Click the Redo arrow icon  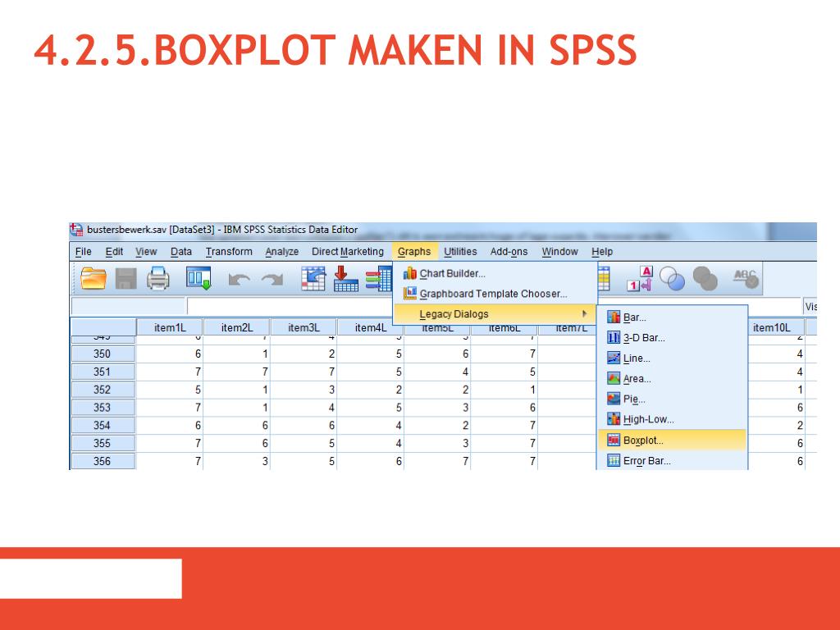[x=272, y=279]
